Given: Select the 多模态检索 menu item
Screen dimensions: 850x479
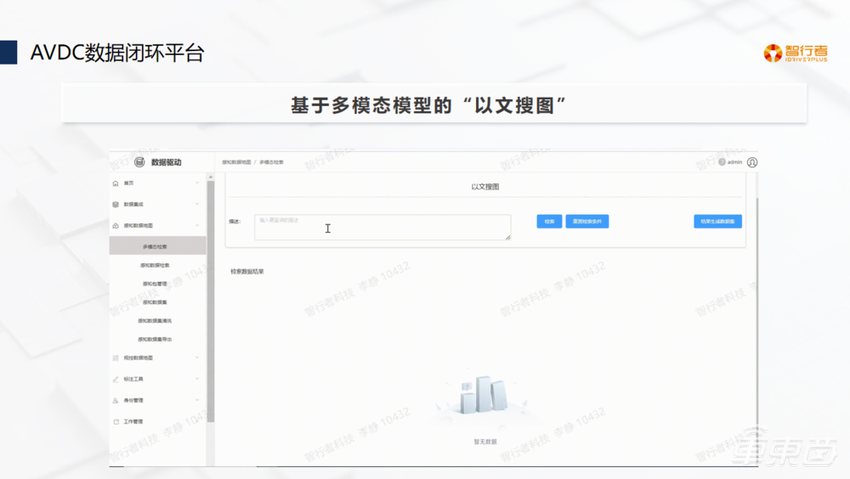Looking at the screenshot, I should [x=155, y=246].
